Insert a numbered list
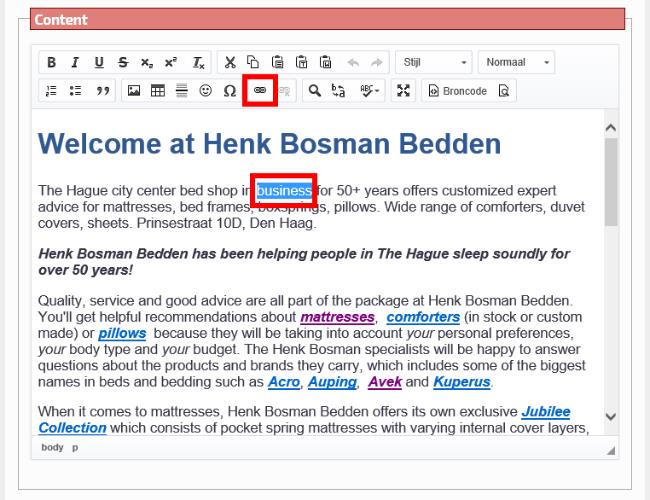The image size is (650, 500). pos(51,90)
